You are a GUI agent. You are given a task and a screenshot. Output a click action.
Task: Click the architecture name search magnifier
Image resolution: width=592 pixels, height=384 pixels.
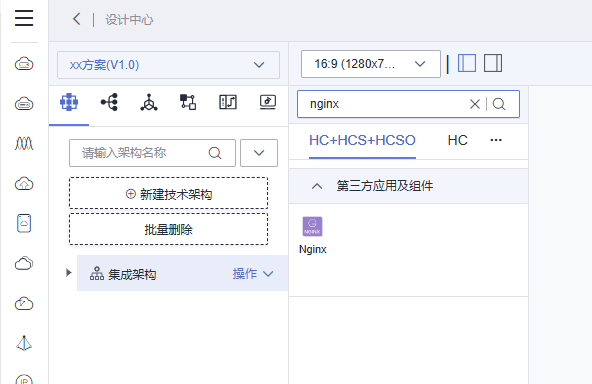215,153
